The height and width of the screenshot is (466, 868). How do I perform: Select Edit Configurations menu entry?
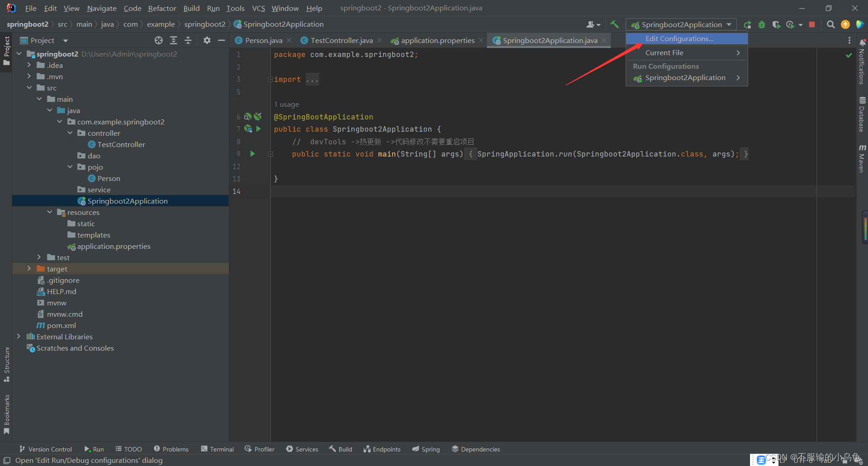(x=687, y=39)
